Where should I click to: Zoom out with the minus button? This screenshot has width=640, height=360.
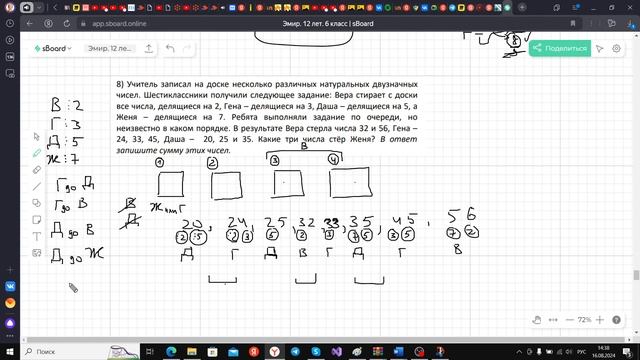tap(570, 320)
